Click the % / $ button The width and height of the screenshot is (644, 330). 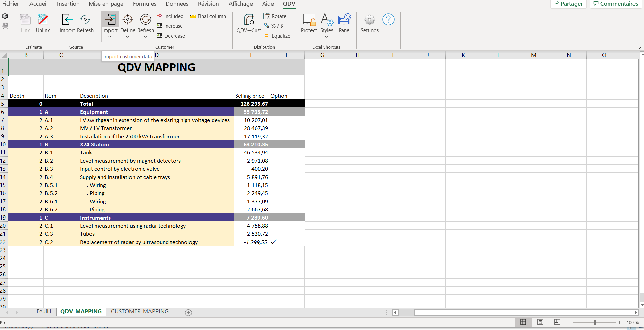274,26
